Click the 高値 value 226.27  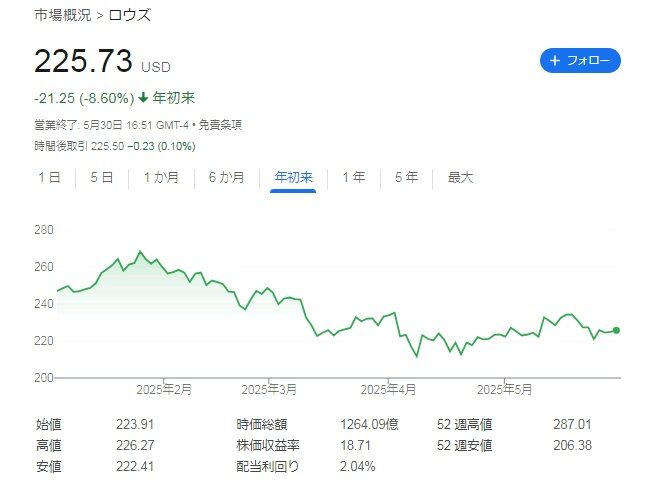click(135, 445)
